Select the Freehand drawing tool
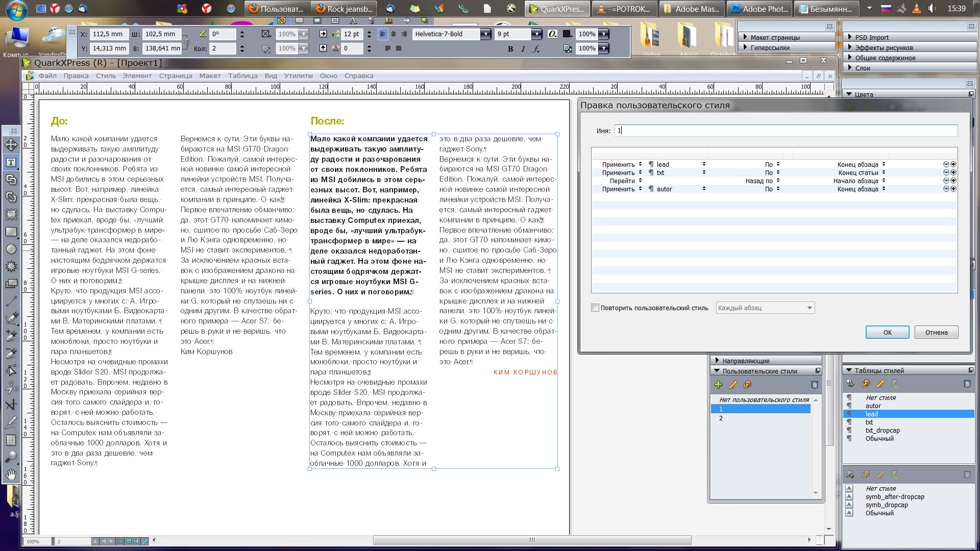Image resolution: width=980 pixels, height=551 pixels. pos(11,422)
